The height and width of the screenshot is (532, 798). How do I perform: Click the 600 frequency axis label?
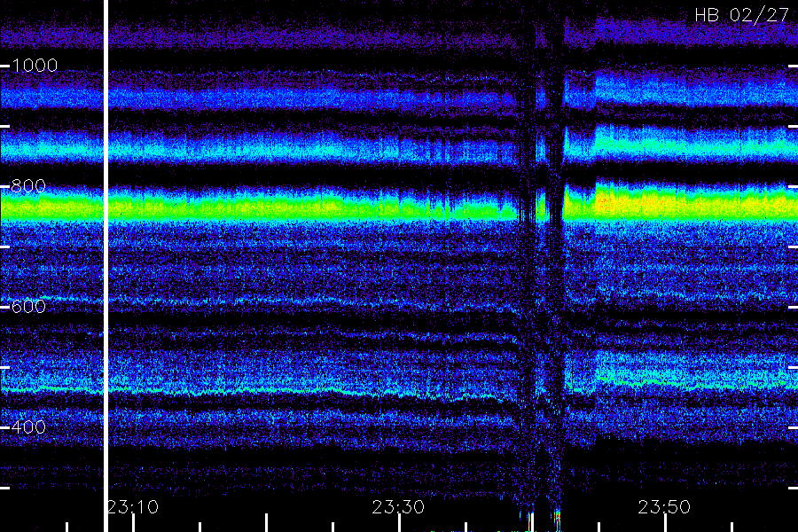pyautogui.click(x=28, y=307)
